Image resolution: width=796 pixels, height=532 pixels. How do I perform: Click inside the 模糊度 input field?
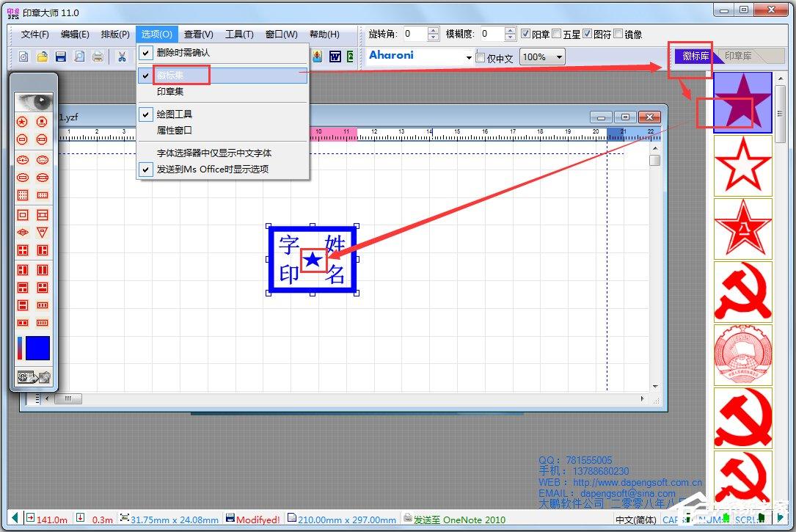[x=492, y=34]
